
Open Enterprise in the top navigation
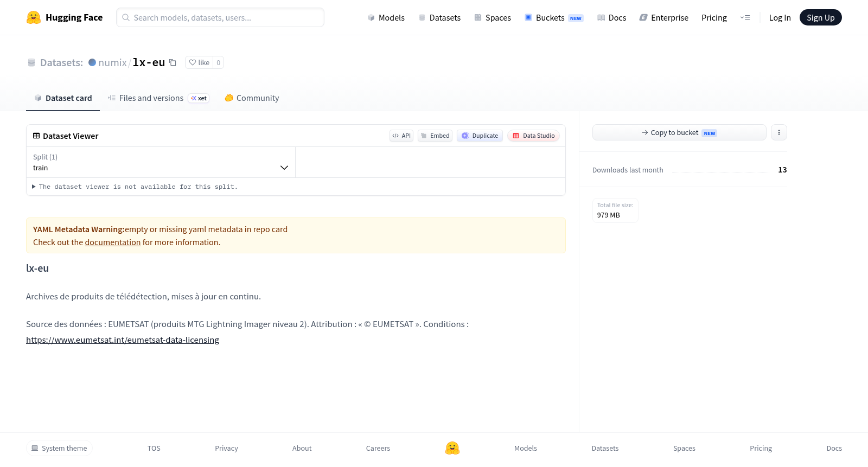[663, 17]
